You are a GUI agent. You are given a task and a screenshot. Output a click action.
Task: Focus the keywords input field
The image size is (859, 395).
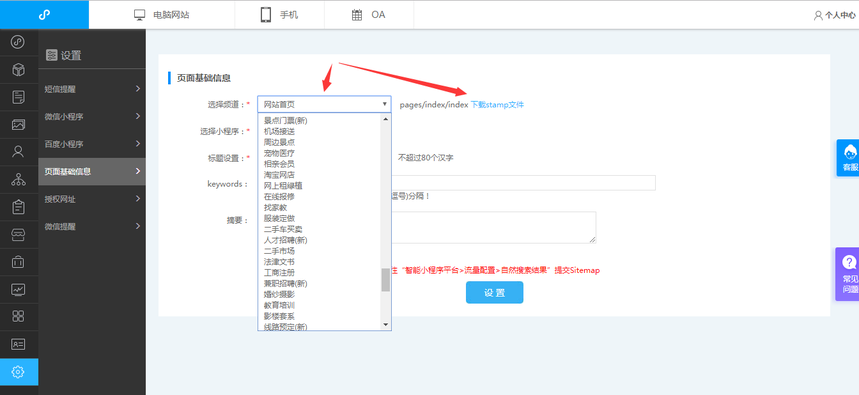(x=523, y=183)
